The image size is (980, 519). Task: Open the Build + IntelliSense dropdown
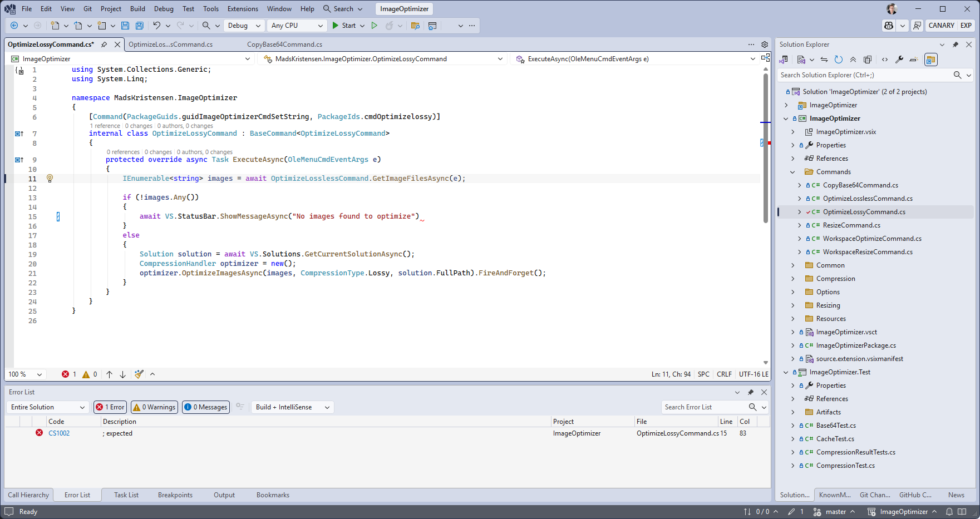click(293, 407)
